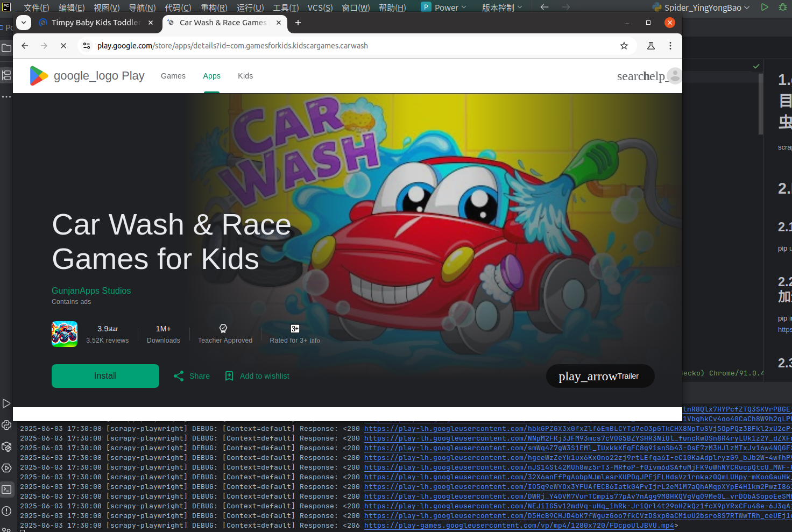
Task: Open PyCharm Refactor menu 重构(R)
Action: pyautogui.click(x=214, y=8)
